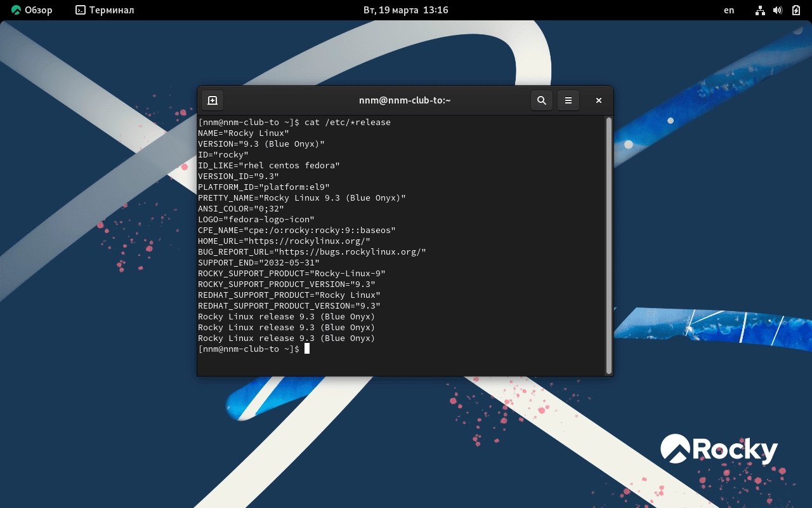This screenshot has height=508, width=812.
Task: Click the battery power icon in the top bar
Action: 796,10
